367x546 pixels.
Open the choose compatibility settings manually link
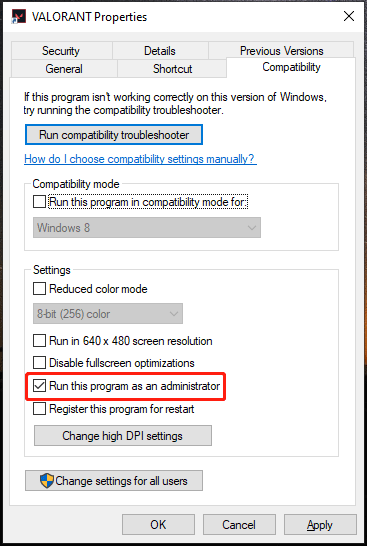coord(140,159)
